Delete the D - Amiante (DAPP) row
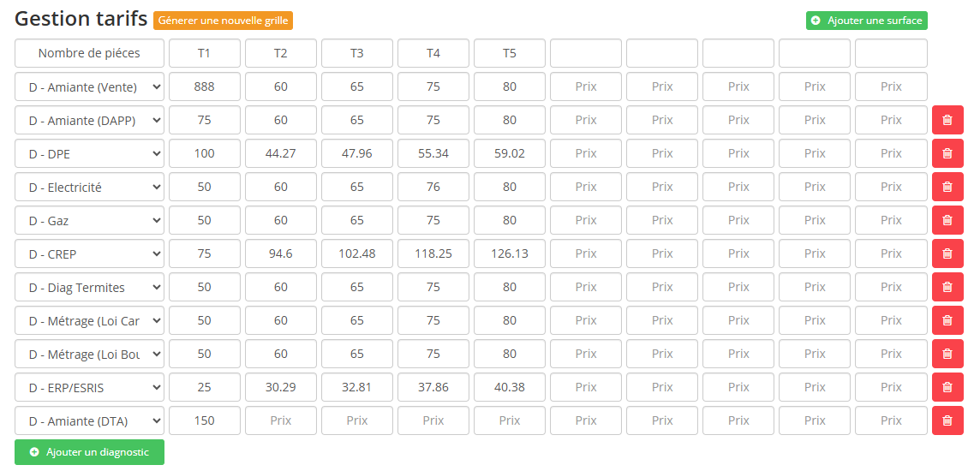 [947, 121]
